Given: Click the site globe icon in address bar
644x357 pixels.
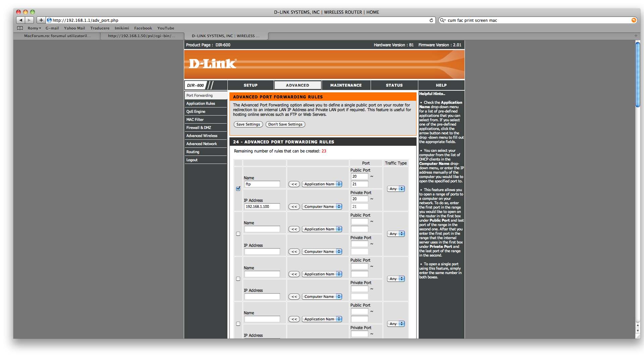Looking at the screenshot, I should coord(49,20).
